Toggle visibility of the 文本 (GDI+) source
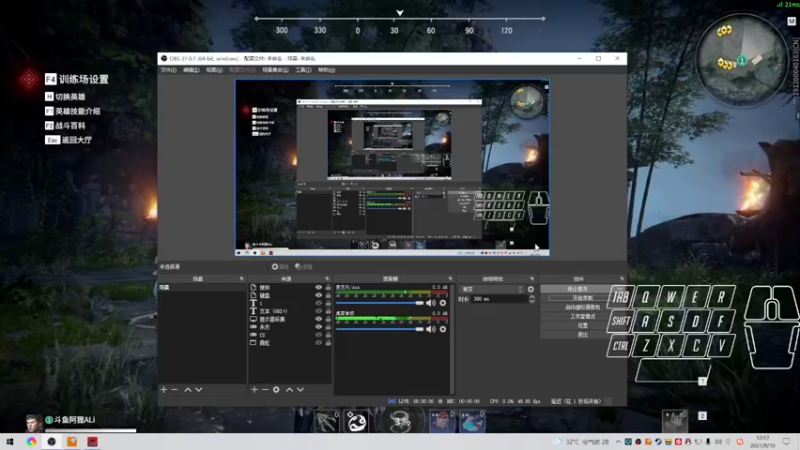 (319, 311)
